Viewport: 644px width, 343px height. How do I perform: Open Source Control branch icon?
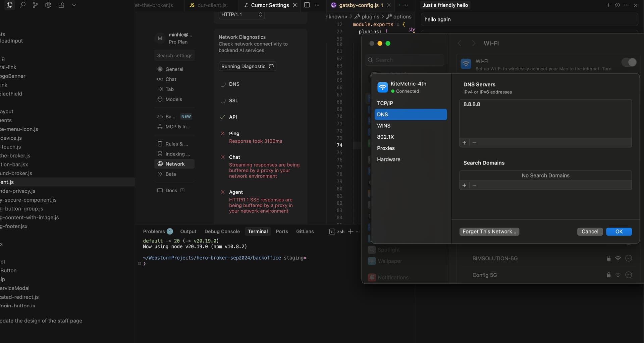pos(35,5)
